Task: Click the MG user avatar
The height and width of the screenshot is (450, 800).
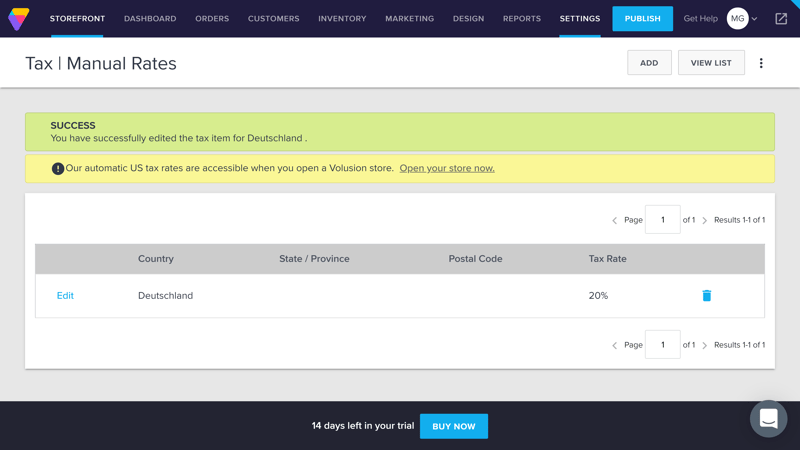Action: click(x=737, y=18)
